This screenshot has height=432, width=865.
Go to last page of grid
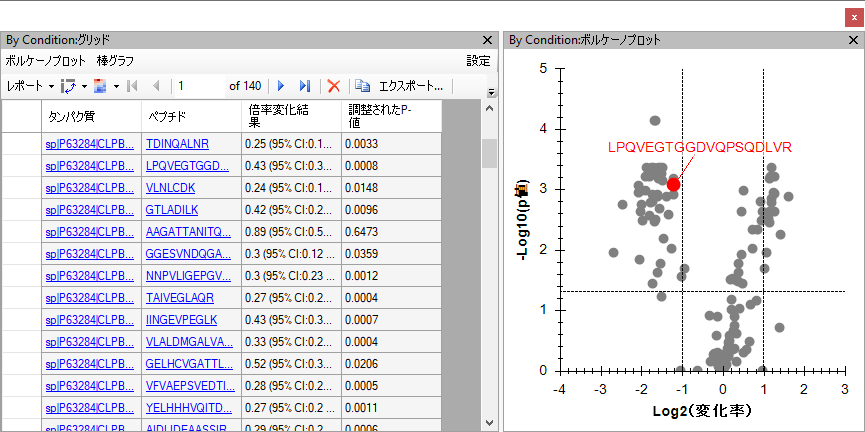[x=305, y=87]
